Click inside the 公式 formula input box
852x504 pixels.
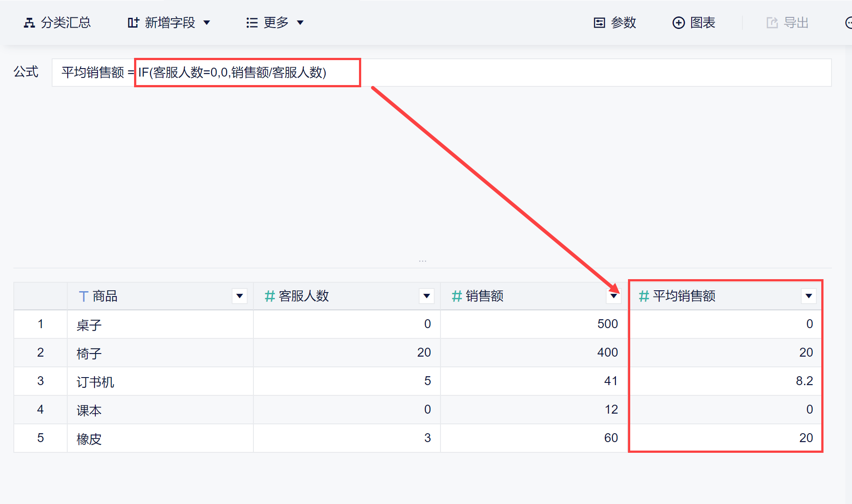click(x=579, y=73)
